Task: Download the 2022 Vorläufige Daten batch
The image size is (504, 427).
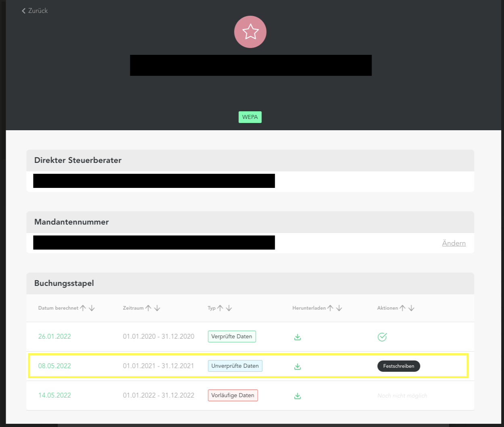Action: 297,396
